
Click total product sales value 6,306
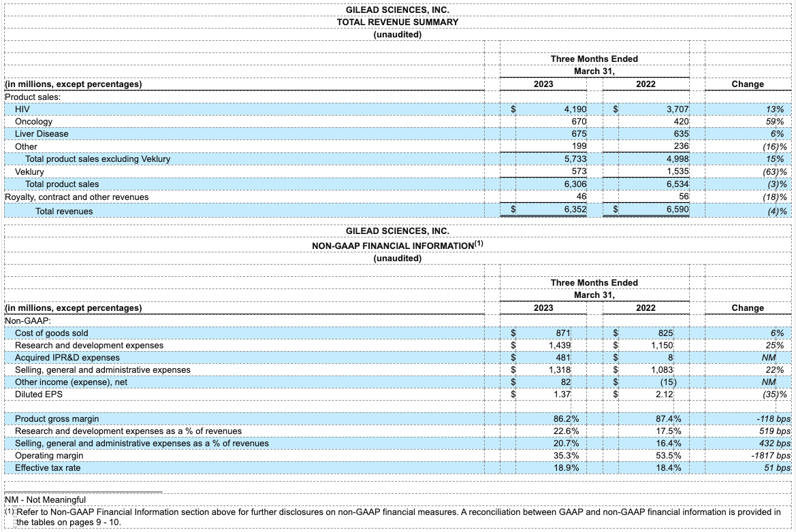(575, 184)
